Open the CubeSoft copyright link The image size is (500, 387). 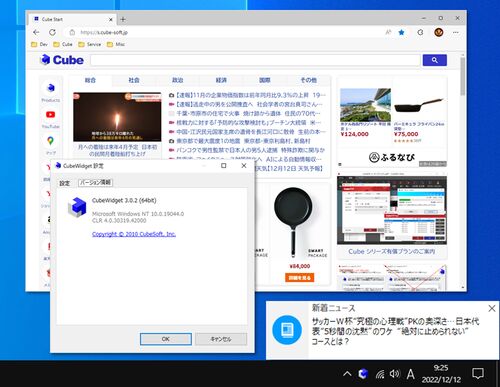click(x=134, y=234)
